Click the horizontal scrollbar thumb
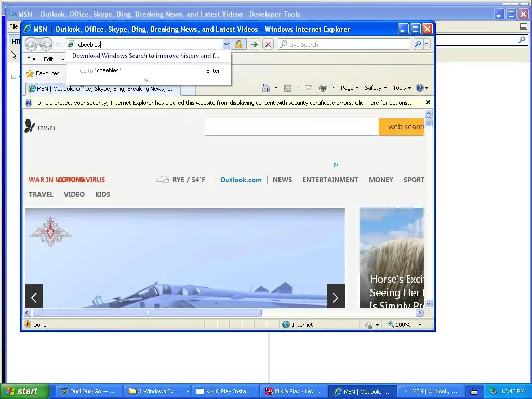 pyautogui.click(x=147, y=312)
